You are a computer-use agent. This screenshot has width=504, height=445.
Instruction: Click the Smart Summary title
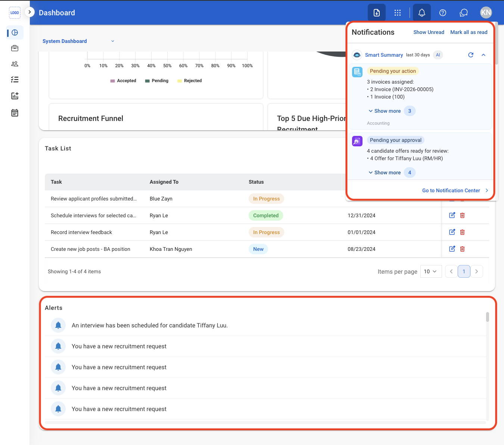click(384, 55)
